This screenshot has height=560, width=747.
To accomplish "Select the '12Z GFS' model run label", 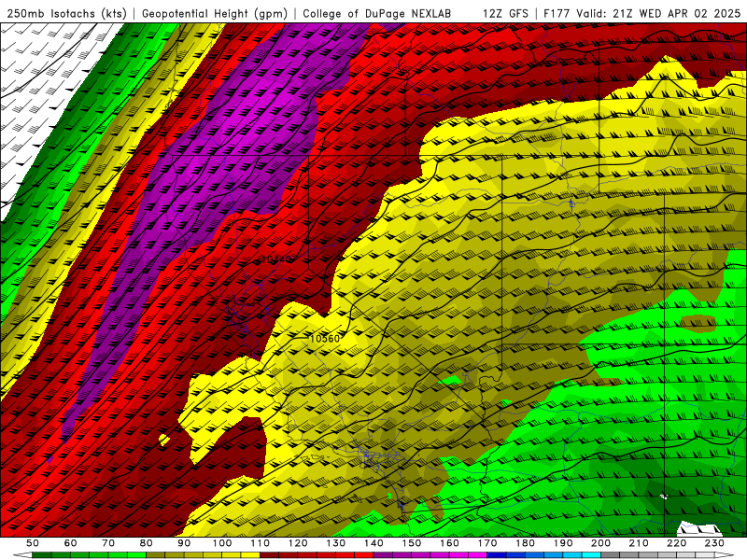I will (505, 14).
